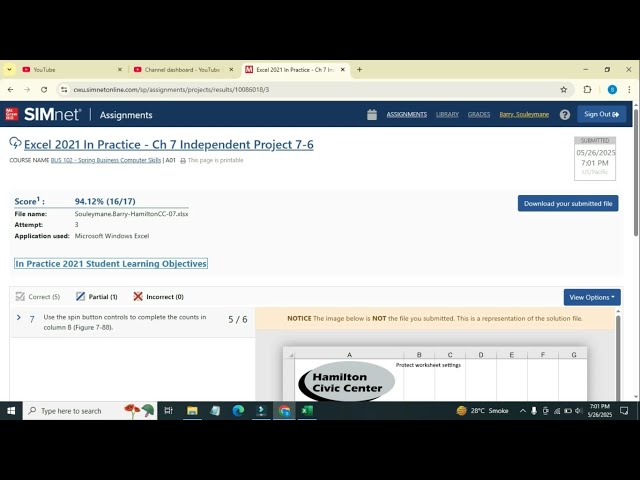Open the browser extensions puzzle icon
The image size is (640, 480).
click(587, 89)
